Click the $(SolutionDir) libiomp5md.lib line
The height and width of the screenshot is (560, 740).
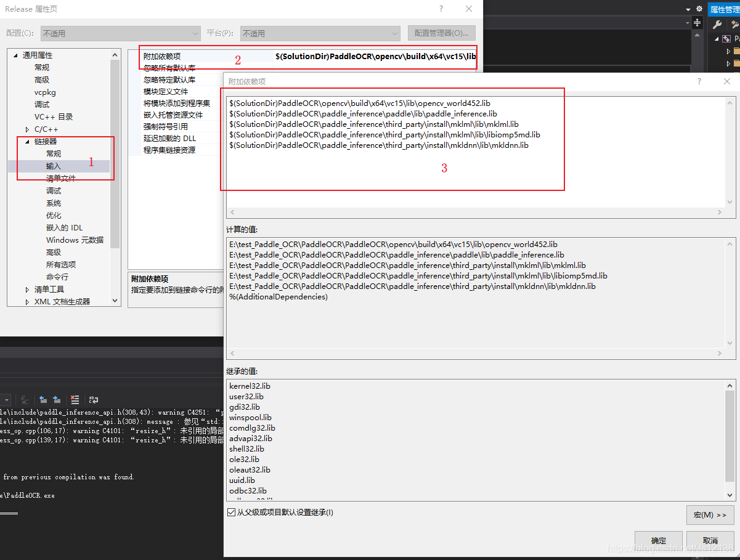pos(384,135)
